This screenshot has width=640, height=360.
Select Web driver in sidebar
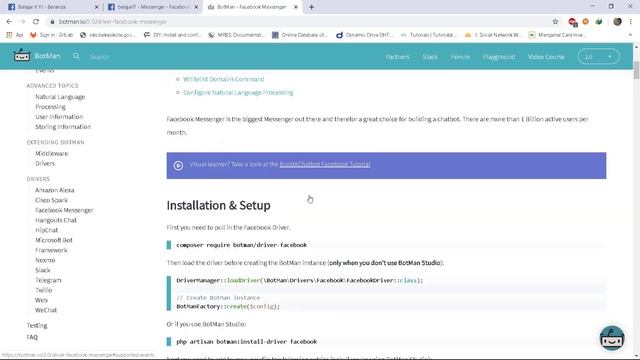pyautogui.click(x=41, y=300)
